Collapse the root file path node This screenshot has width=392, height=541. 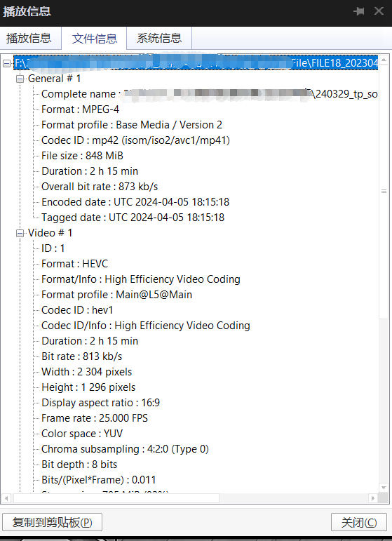tap(6, 63)
